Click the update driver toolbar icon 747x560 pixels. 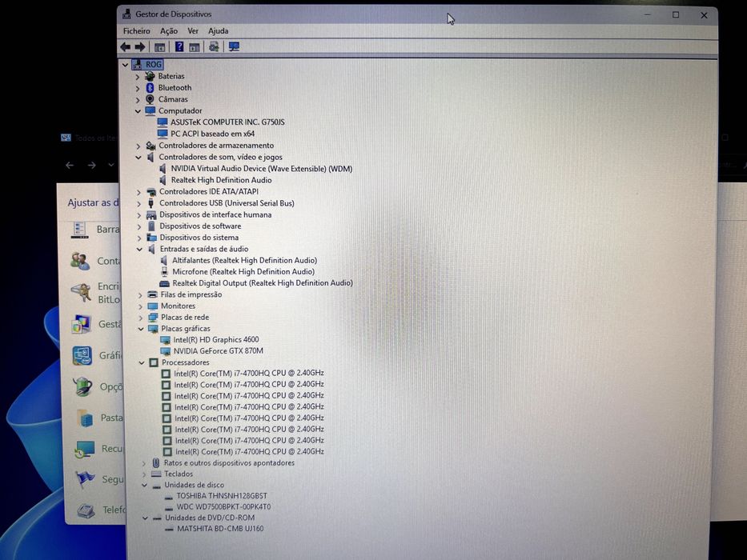(x=214, y=46)
